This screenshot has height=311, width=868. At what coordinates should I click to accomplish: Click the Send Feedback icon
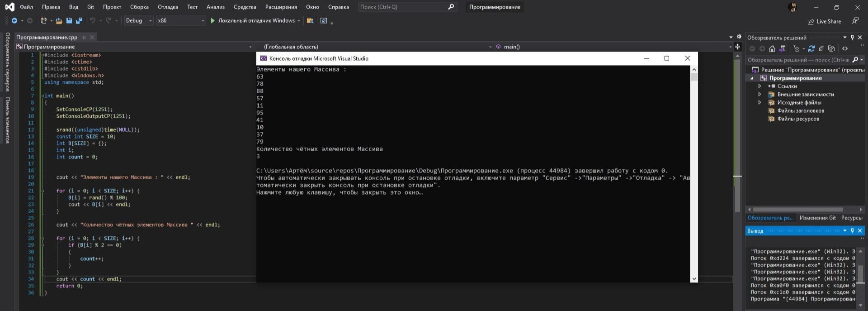coord(855,21)
